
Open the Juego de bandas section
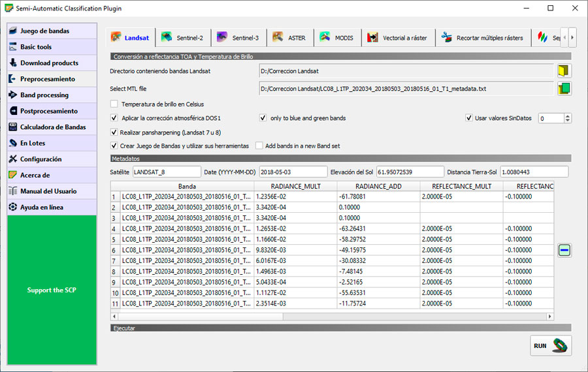(x=52, y=31)
